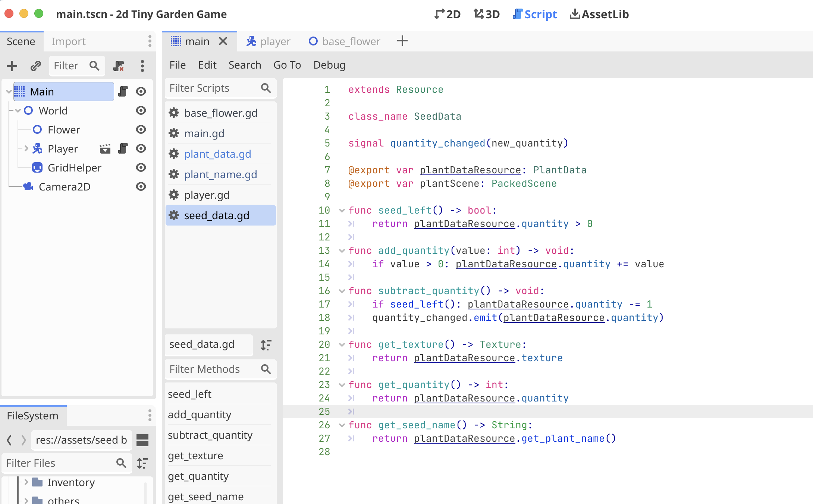Hide the World node visibility

(x=141, y=110)
